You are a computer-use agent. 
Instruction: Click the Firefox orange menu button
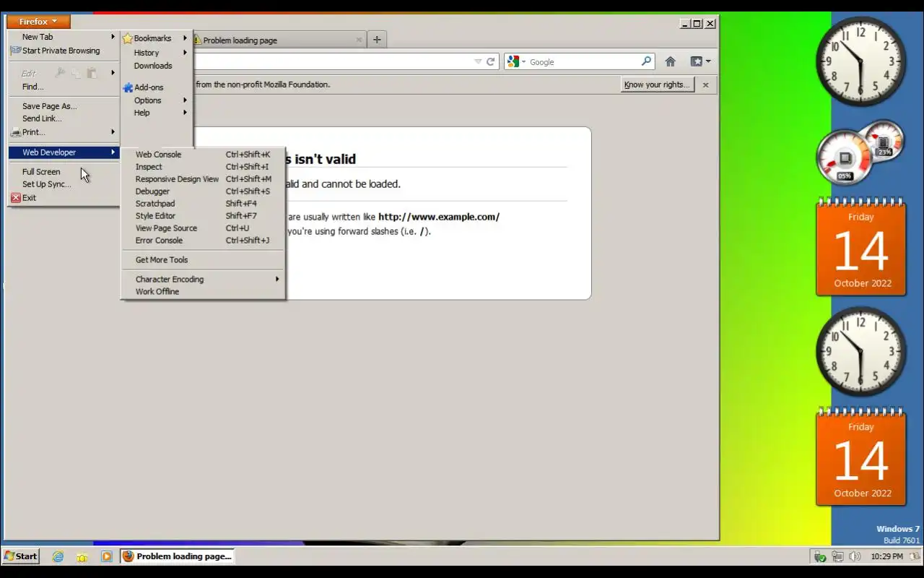[x=38, y=22]
